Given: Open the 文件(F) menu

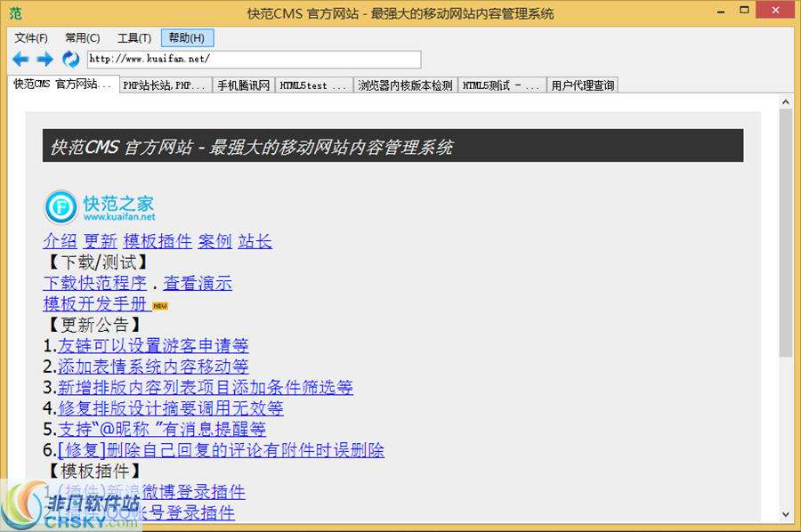Looking at the screenshot, I should [31, 38].
